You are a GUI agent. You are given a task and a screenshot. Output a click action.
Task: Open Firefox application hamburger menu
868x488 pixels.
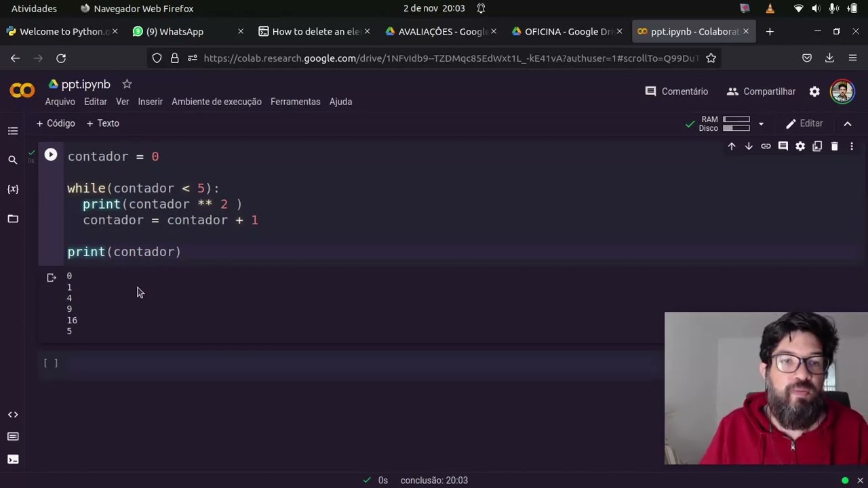[x=852, y=58]
